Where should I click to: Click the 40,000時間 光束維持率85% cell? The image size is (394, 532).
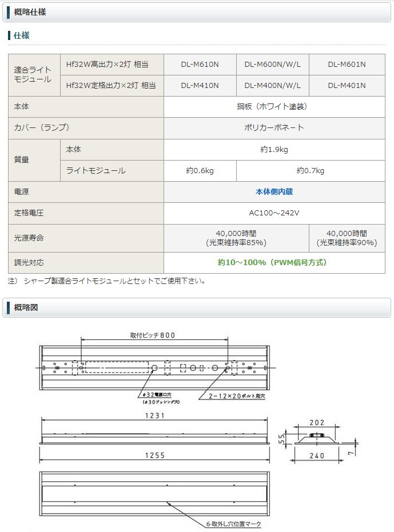coord(236,238)
